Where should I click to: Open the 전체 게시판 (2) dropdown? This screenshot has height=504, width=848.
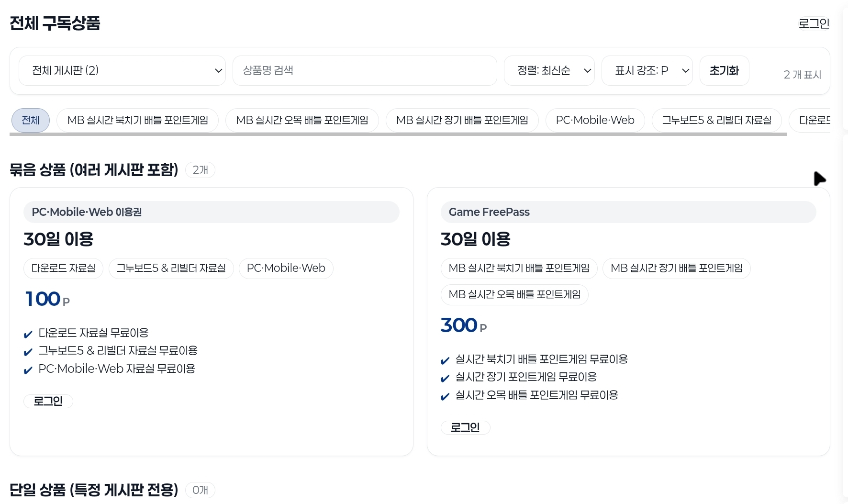(x=122, y=71)
